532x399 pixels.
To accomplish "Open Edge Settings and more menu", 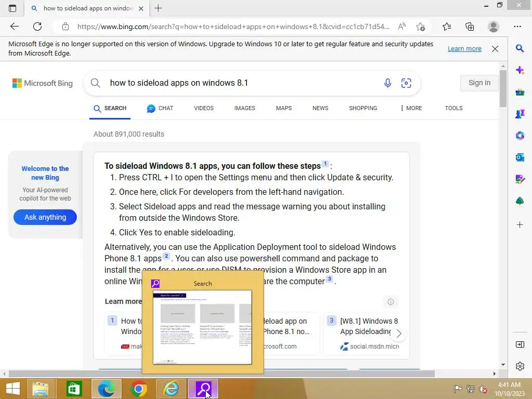I will click(517, 26).
